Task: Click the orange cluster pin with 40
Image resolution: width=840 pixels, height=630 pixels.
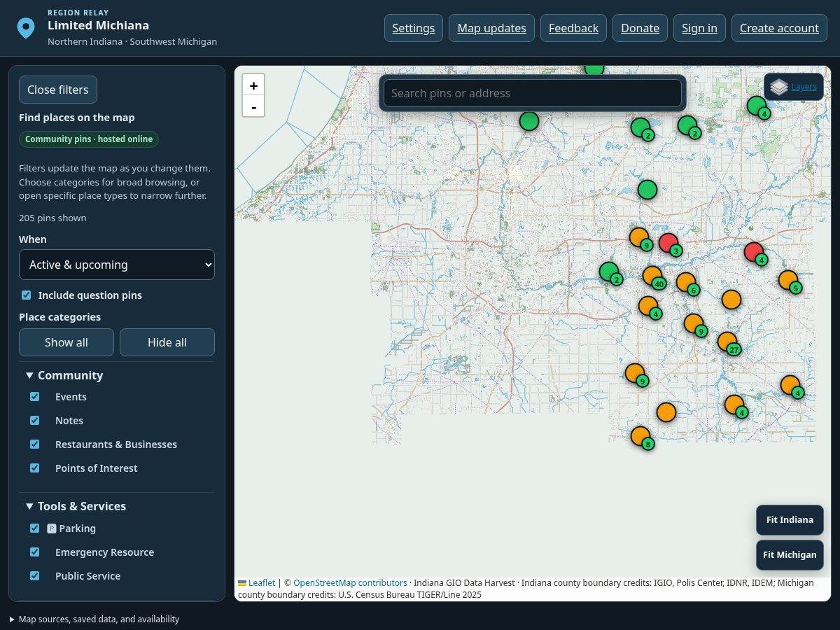Action: [652, 276]
